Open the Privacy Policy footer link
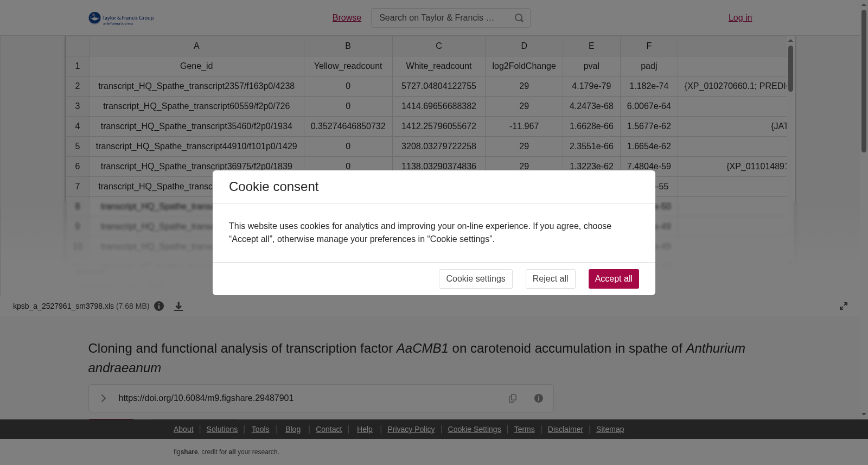 pos(411,429)
